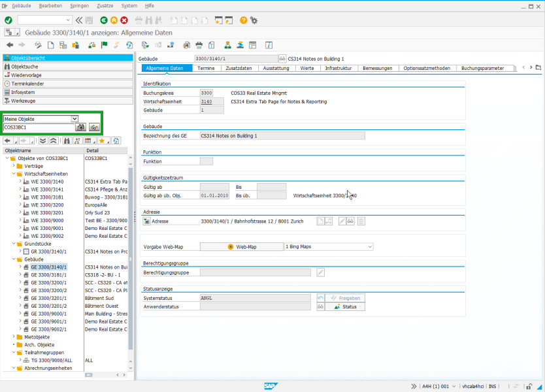Open the Objektsuche panel
Screen dimensions: 545x392
[x=68, y=67]
